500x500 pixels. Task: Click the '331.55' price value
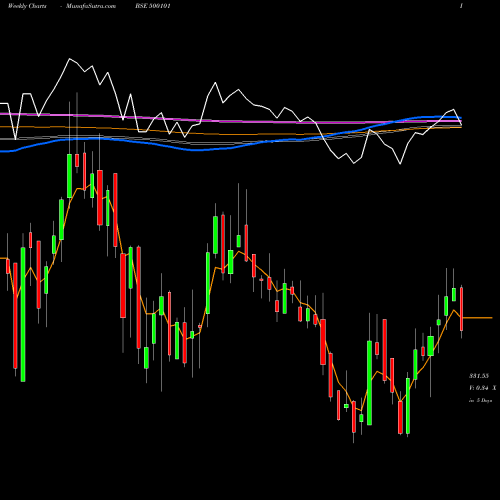click(479, 376)
